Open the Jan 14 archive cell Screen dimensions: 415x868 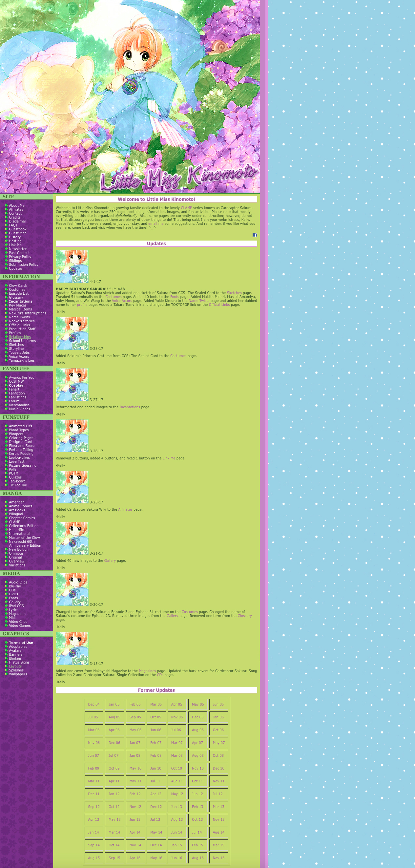pyautogui.click(x=93, y=833)
